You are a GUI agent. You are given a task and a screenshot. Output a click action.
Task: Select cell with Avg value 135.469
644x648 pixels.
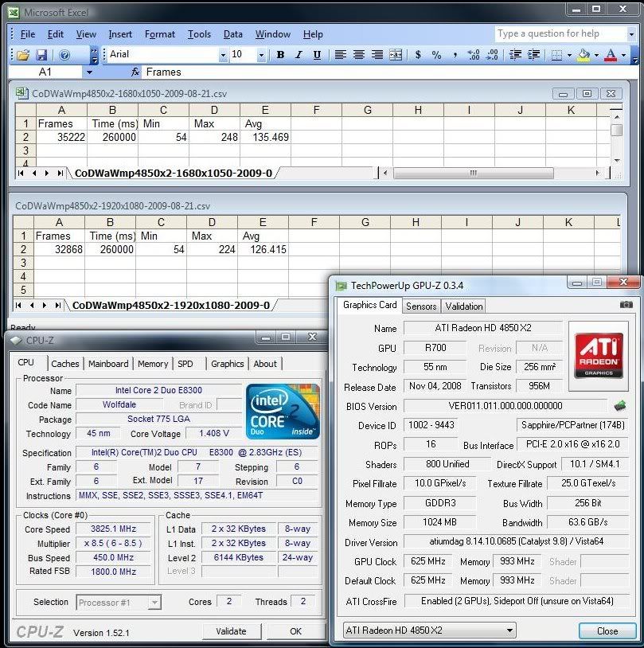click(x=266, y=137)
